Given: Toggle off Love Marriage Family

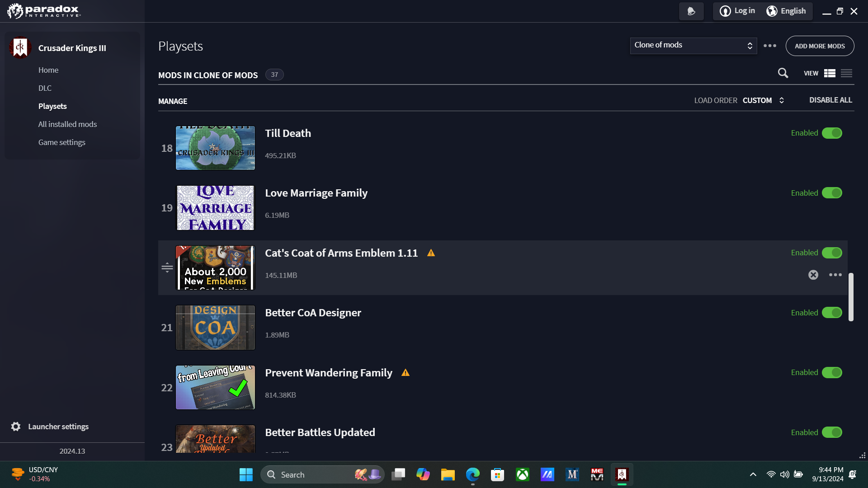Looking at the screenshot, I should coord(832,193).
